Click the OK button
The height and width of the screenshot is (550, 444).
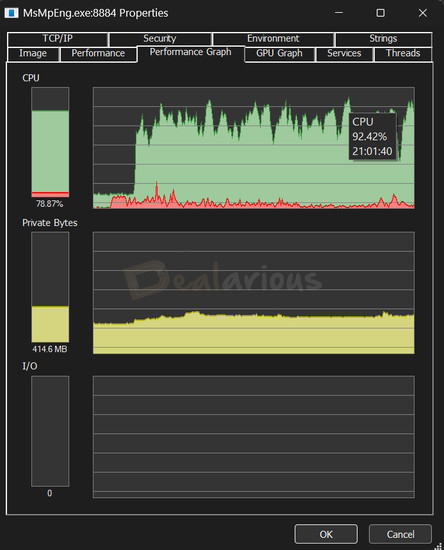[326, 534]
